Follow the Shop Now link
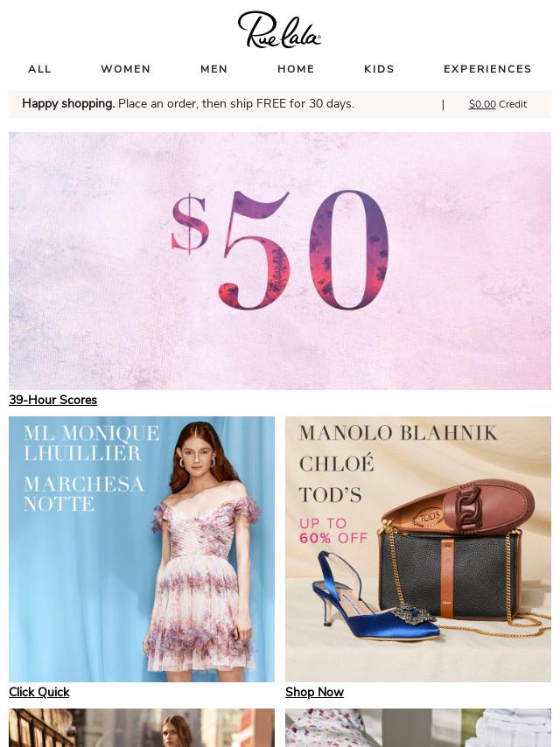This screenshot has width=560, height=747. point(314,692)
